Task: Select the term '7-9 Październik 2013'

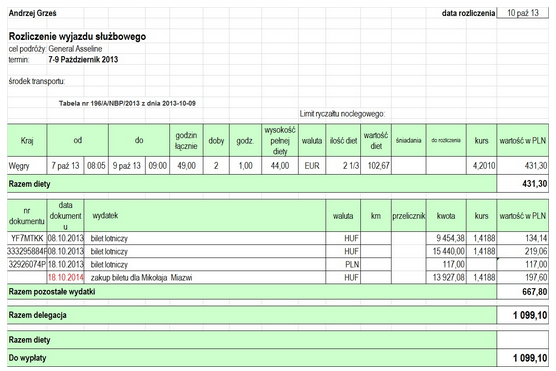Action: point(83,60)
